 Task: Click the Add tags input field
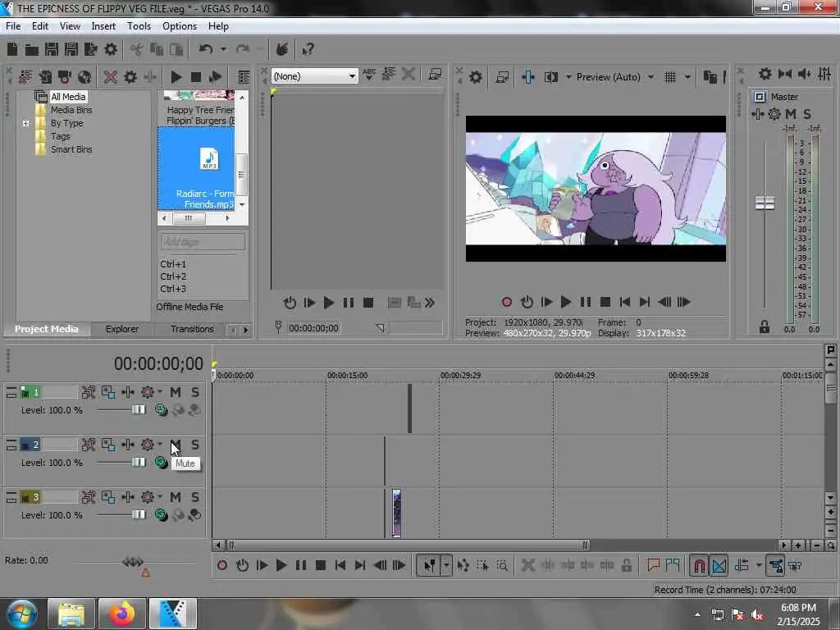coord(203,242)
